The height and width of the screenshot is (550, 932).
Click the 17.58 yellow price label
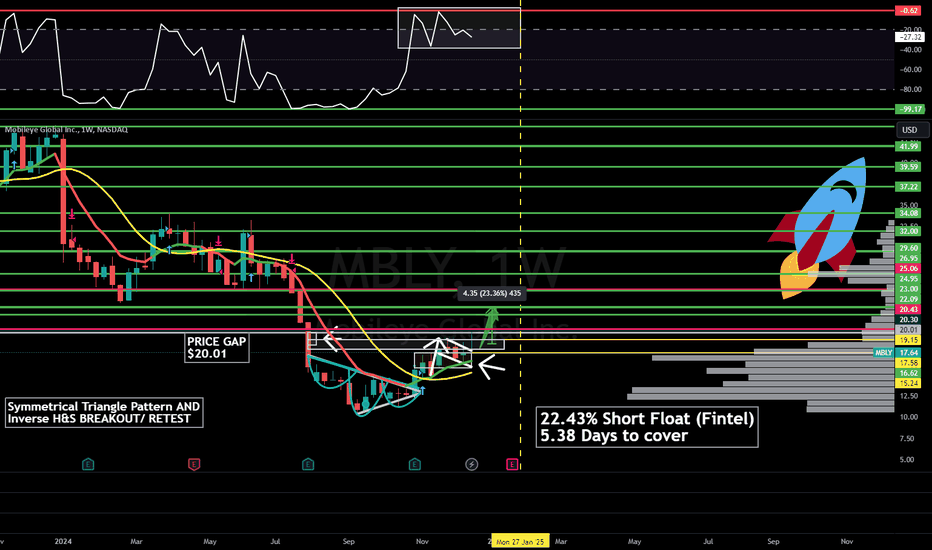click(x=909, y=363)
